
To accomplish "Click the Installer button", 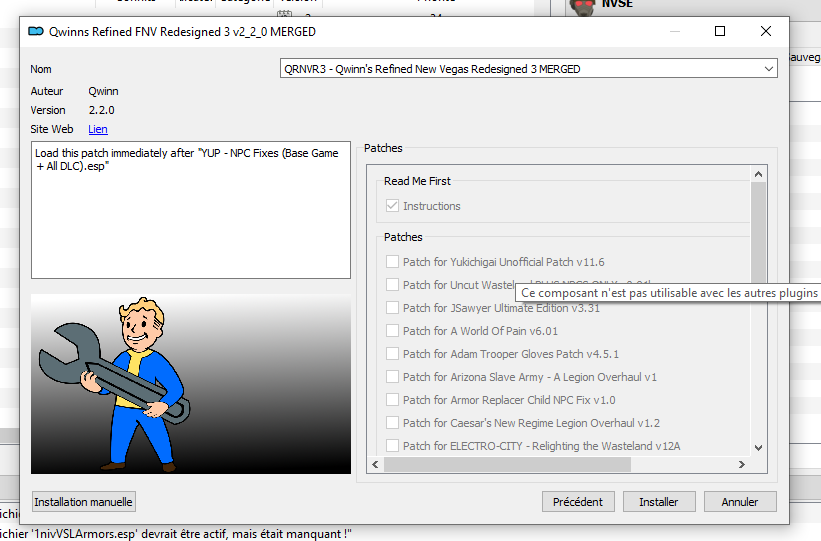I will click(659, 502).
